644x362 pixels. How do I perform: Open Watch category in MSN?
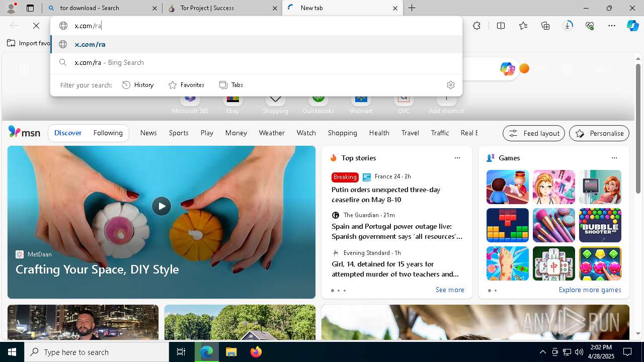tap(306, 133)
